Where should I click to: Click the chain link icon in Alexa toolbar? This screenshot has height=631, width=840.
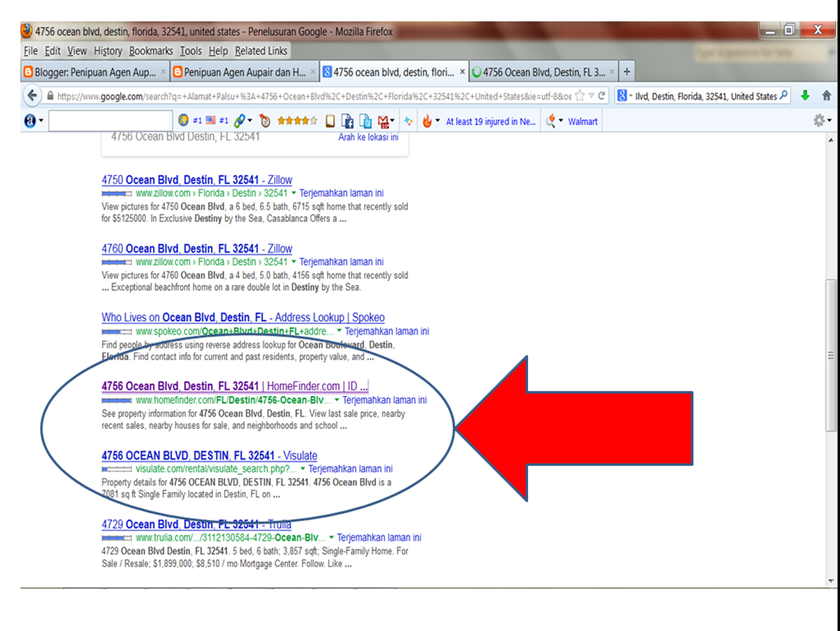click(x=239, y=121)
